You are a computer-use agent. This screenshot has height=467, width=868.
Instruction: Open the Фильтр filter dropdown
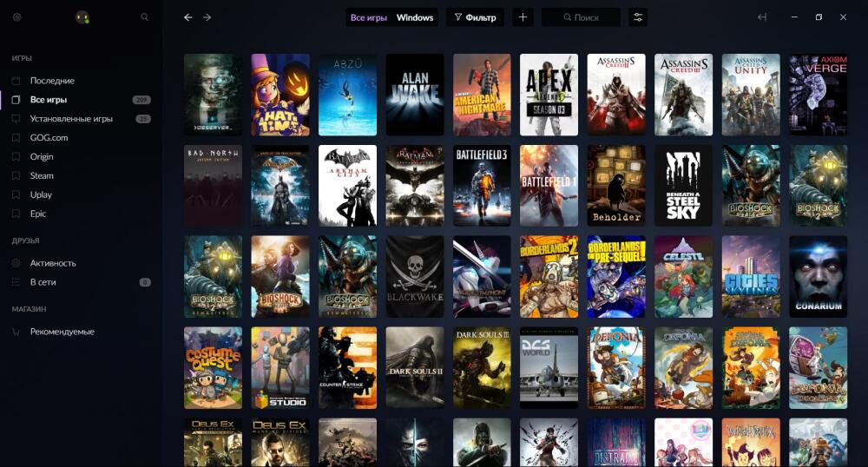475,17
